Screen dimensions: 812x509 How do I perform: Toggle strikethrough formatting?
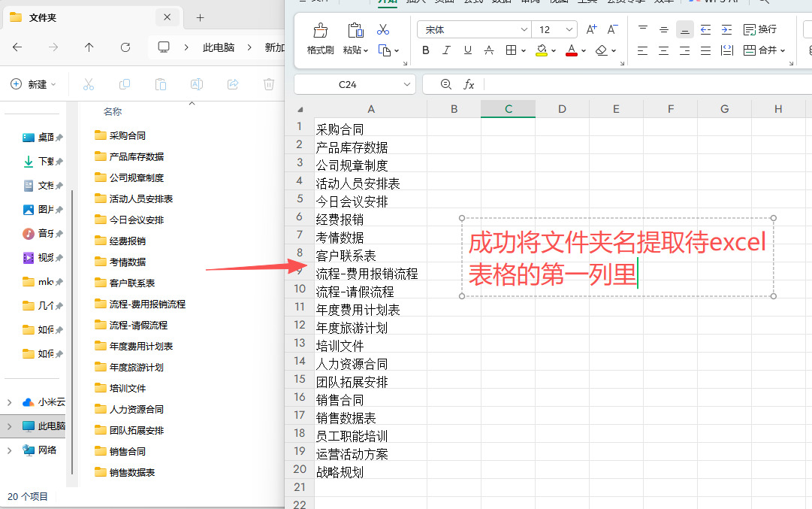[488, 50]
